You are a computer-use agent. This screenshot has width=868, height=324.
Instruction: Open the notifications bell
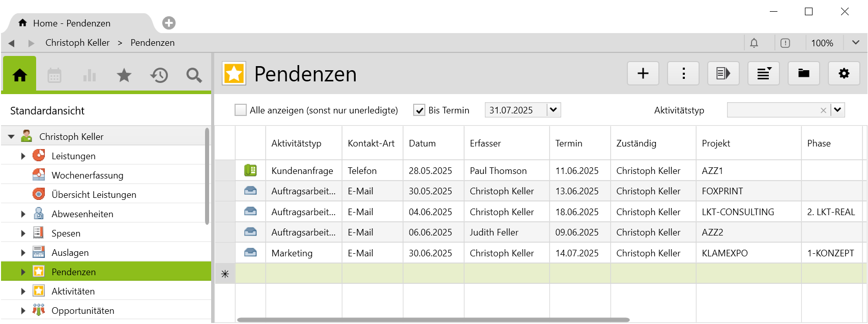click(x=754, y=43)
